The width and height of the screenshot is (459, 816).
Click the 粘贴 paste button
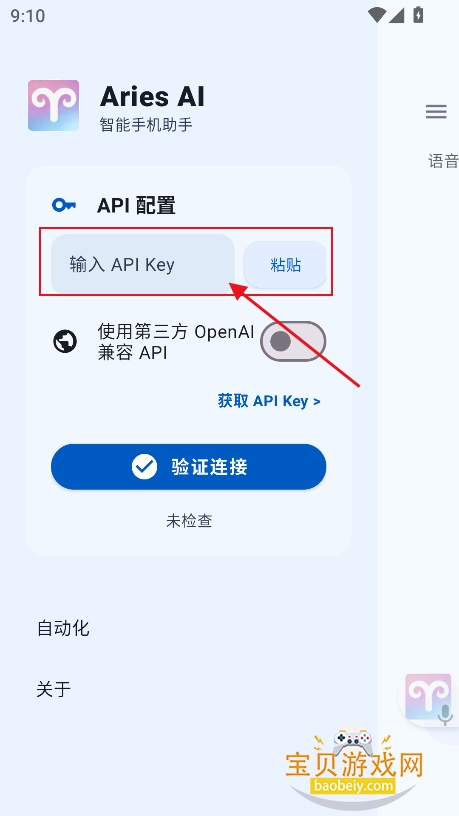pyautogui.click(x=285, y=264)
